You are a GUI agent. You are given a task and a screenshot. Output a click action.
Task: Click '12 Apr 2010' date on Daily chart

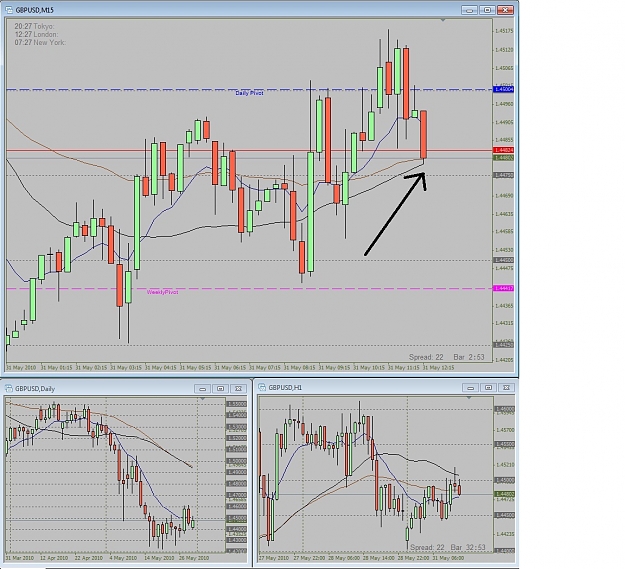[x=54, y=558]
